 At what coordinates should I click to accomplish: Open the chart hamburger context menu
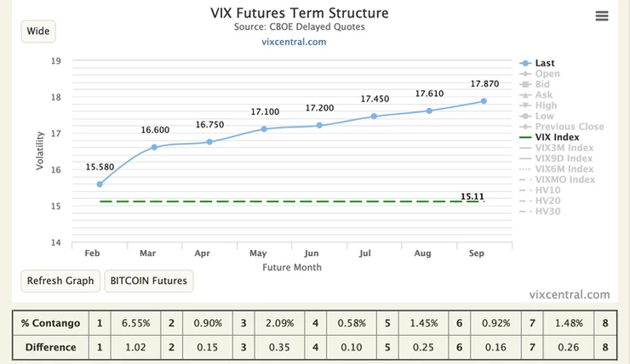[602, 16]
